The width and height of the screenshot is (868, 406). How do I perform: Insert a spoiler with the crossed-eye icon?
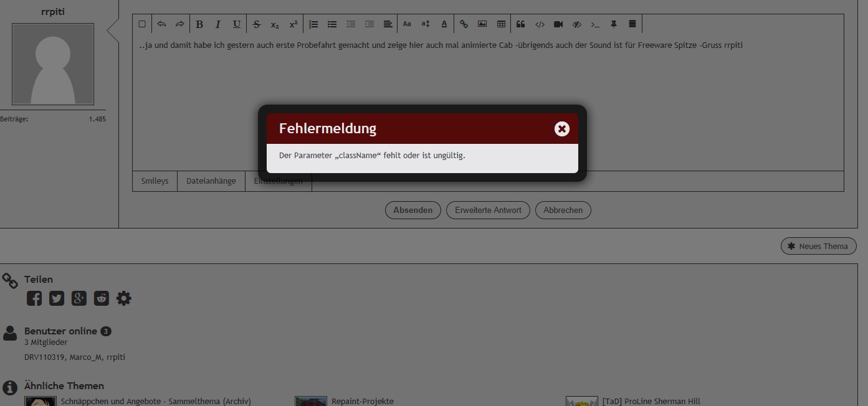[577, 24]
